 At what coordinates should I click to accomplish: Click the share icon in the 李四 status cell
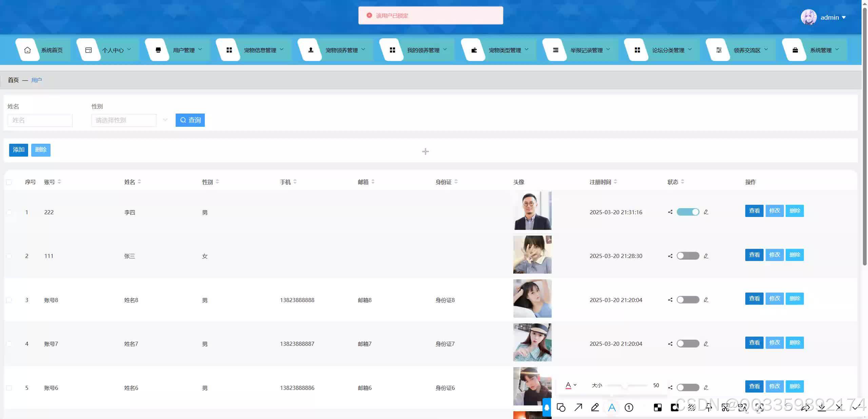(x=670, y=212)
